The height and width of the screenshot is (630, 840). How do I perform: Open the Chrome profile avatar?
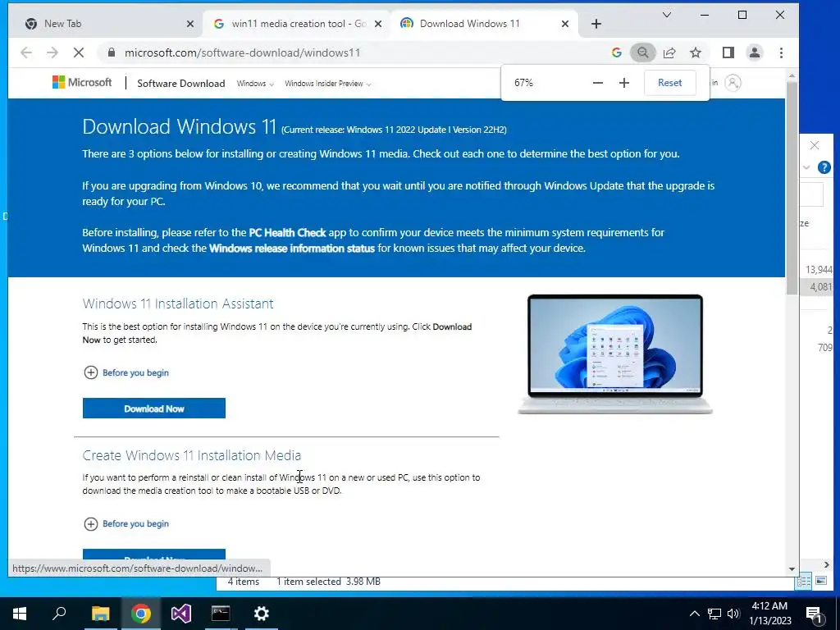(755, 52)
